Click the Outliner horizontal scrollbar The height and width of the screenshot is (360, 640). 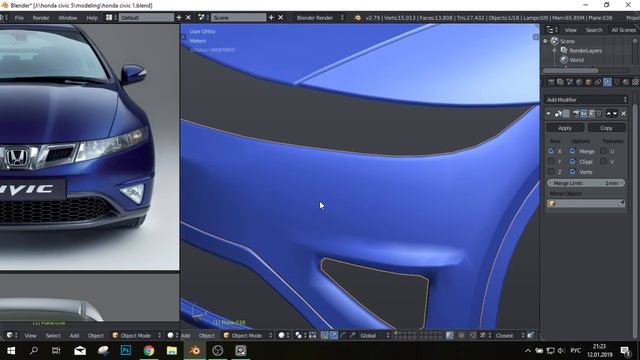click(x=570, y=70)
